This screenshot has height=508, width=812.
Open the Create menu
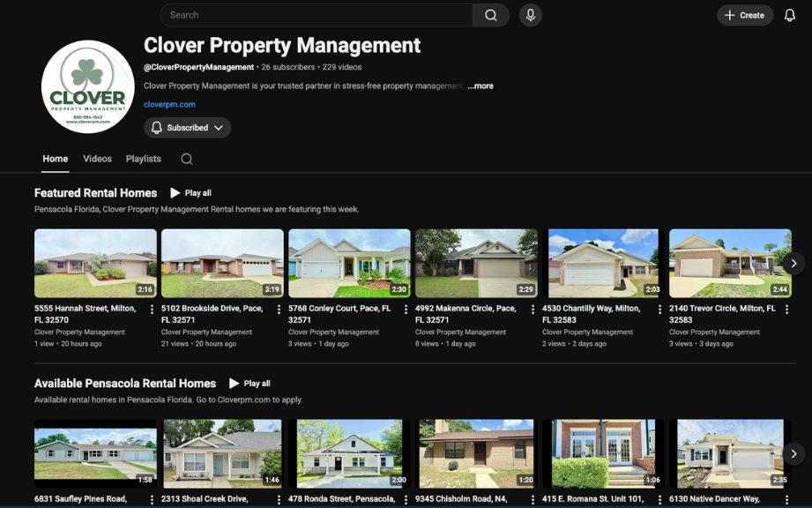[745, 15]
